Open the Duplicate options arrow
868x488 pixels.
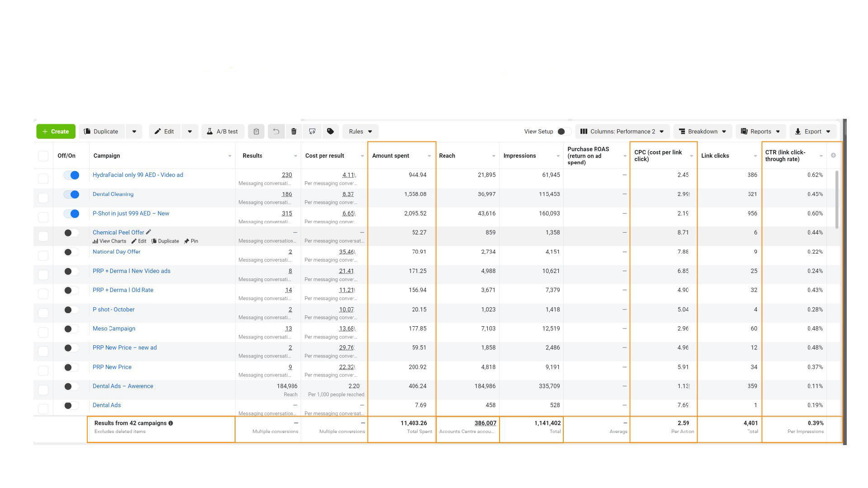coord(134,131)
